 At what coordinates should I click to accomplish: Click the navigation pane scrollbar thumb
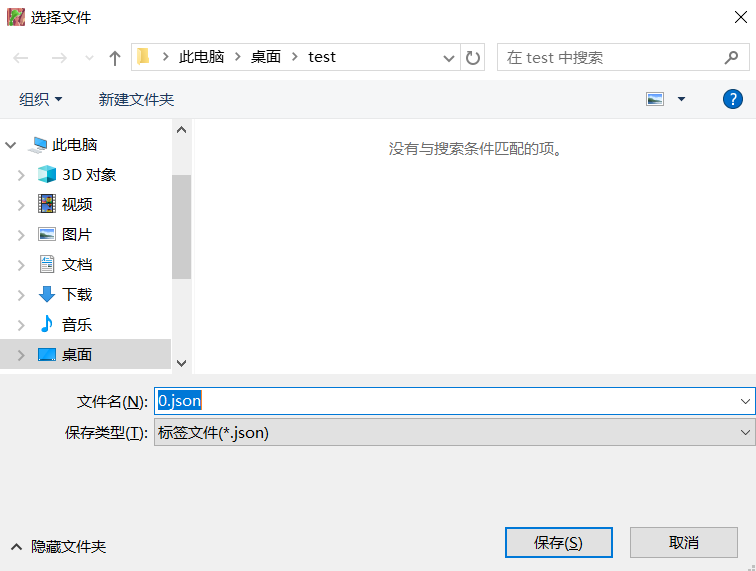coord(181,227)
